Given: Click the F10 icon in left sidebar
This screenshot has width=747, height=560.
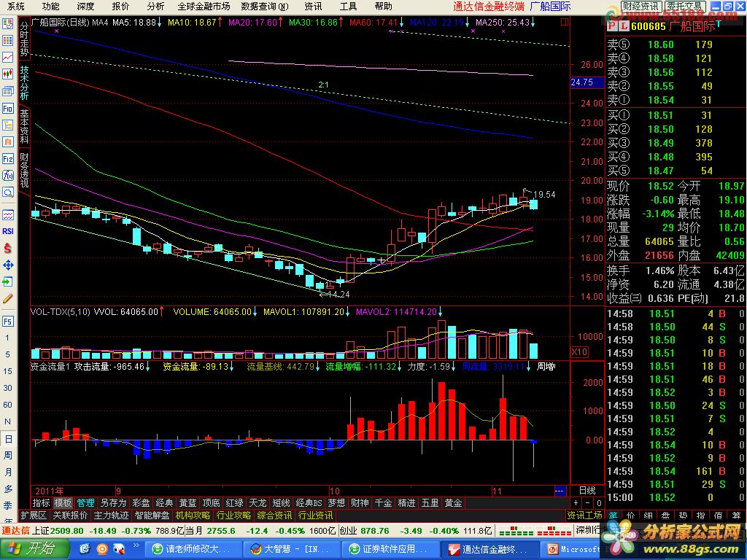Looking at the screenshot, I should (7, 109).
